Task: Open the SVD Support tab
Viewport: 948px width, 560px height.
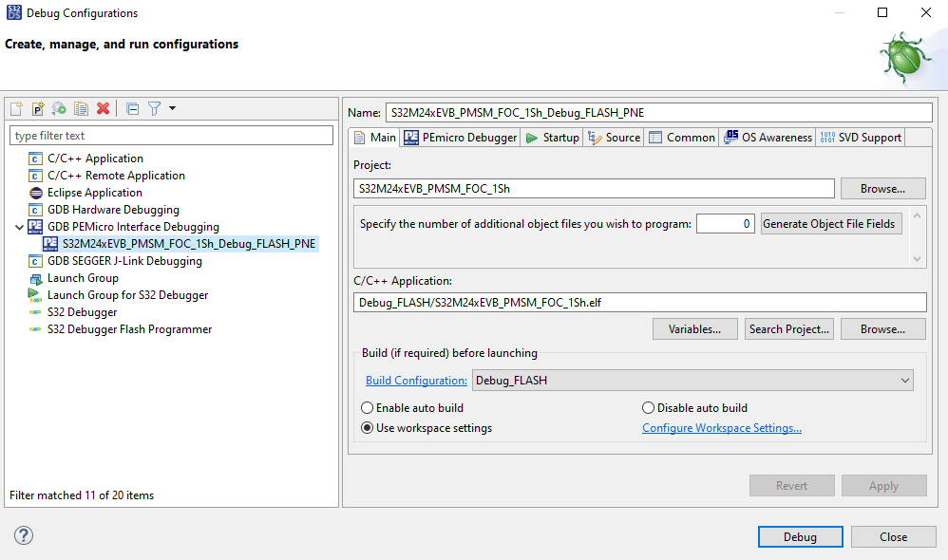Action: point(860,137)
